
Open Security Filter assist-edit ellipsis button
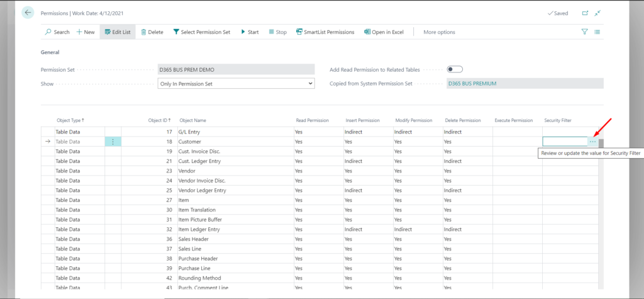(x=592, y=142)
